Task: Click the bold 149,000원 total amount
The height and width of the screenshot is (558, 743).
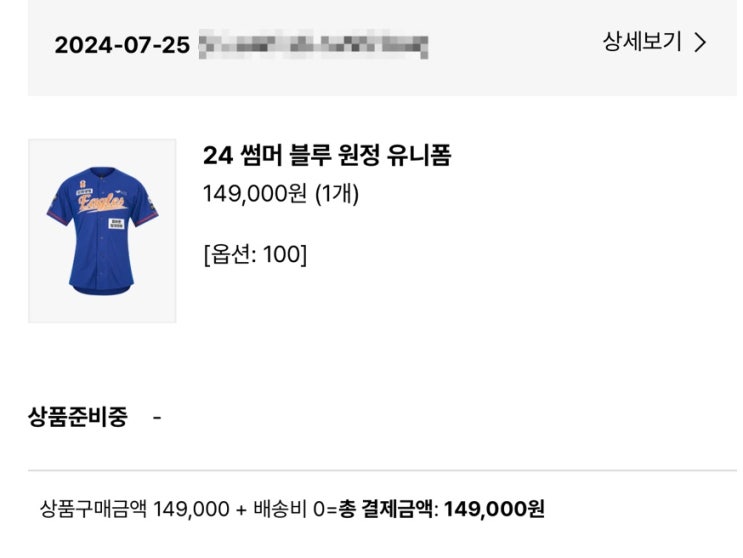Action: pos(494,509)
